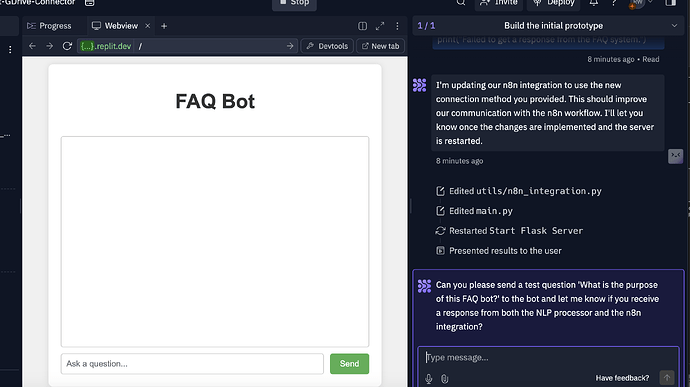Send the agent message arrow
Viewport: 690px width, 387px height.
tap(667, 377)
